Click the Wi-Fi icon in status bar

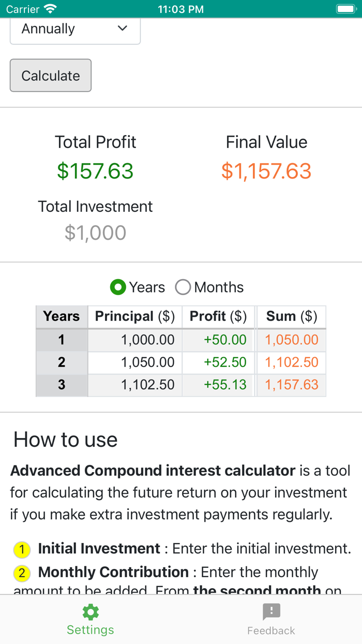click(x=49, y=9)
